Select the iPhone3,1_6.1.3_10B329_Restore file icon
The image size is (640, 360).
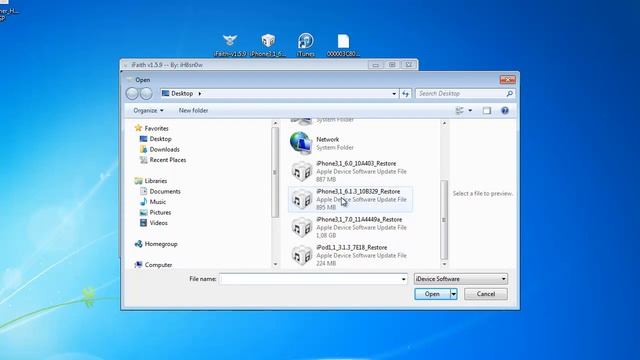pos(302,199)
